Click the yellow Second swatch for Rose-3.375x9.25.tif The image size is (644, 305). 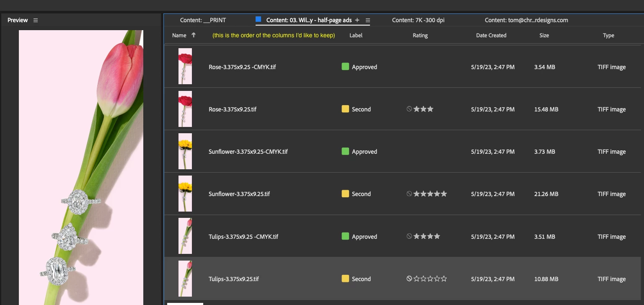[x=345, y=109]
